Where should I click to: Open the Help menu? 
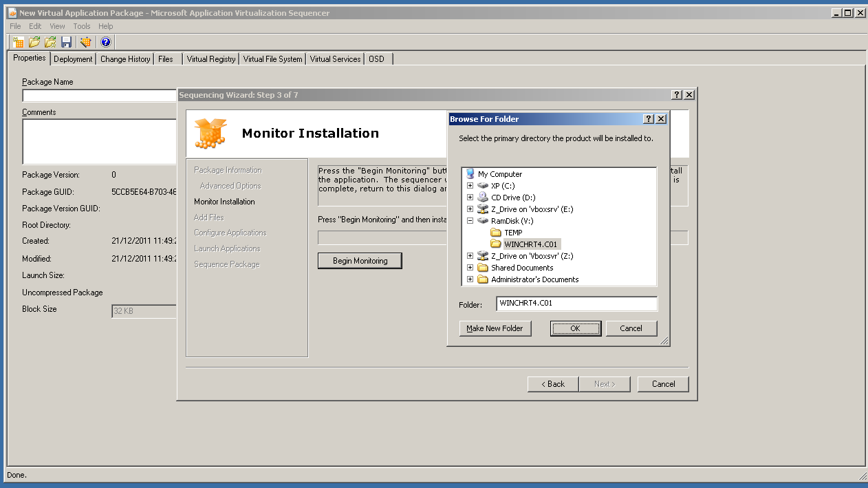pos(106,26)
